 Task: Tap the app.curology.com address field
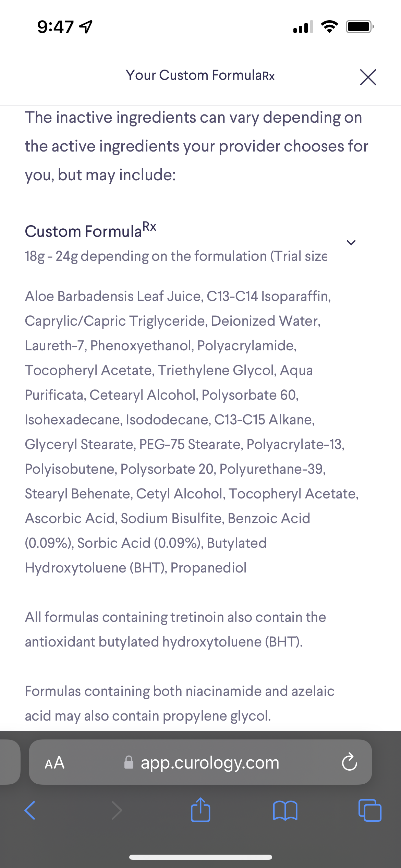[x=210, y=763]
